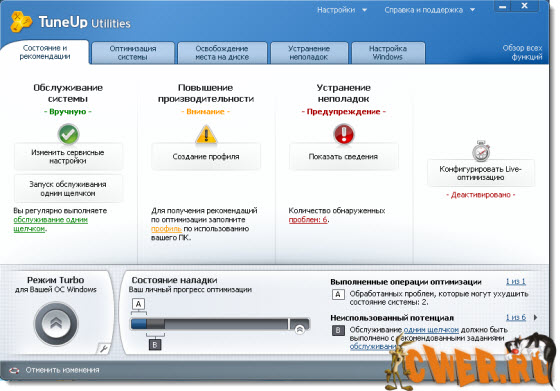Click the B marker below progress bar
560x391 pixels.
click(155, 345)
